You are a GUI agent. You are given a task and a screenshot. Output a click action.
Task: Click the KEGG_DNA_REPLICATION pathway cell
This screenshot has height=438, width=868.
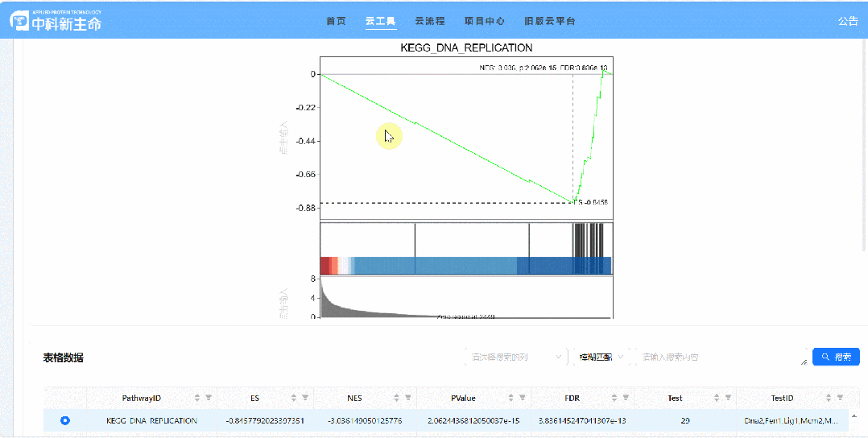coord(151,421)
